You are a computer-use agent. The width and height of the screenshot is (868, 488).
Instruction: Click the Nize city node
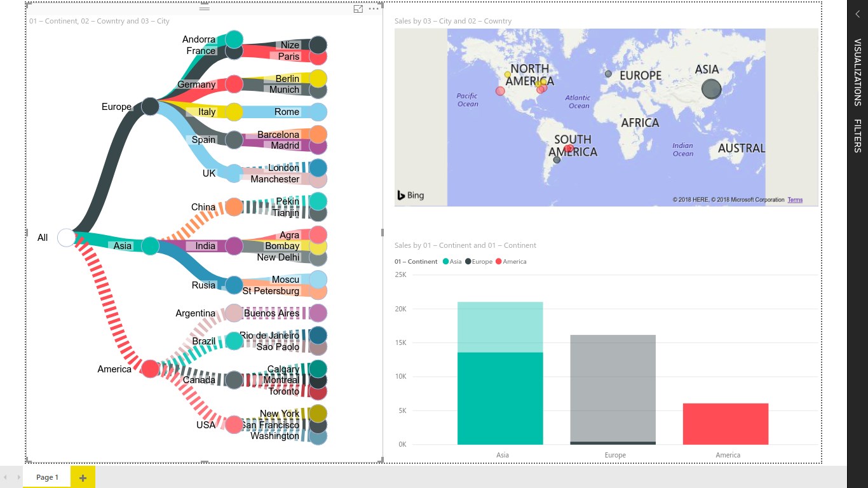click(x=318, y=44)
